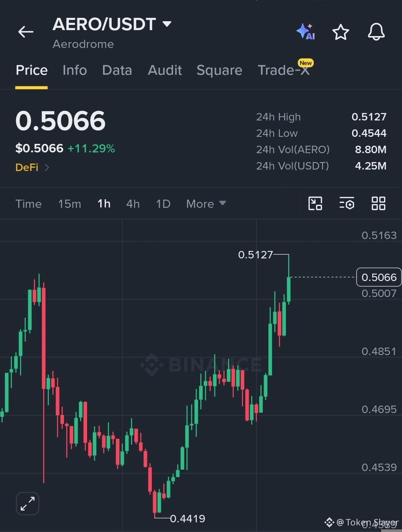Open the Trade-X tab
The image size is (402, 532).
pyautogui.click(x=284, y=70)
